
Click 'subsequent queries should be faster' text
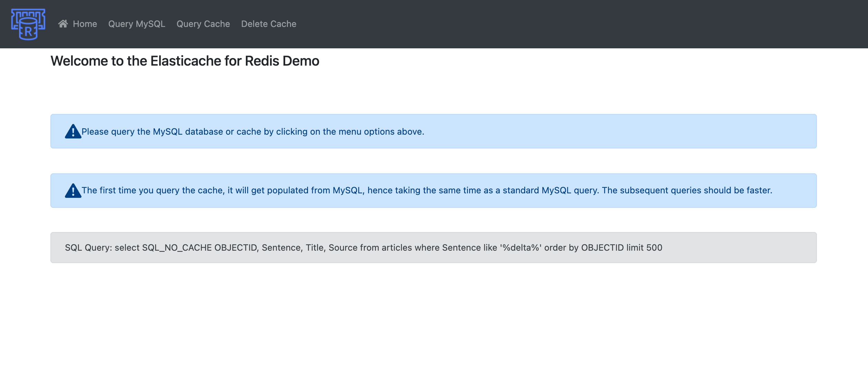point(696,191)
